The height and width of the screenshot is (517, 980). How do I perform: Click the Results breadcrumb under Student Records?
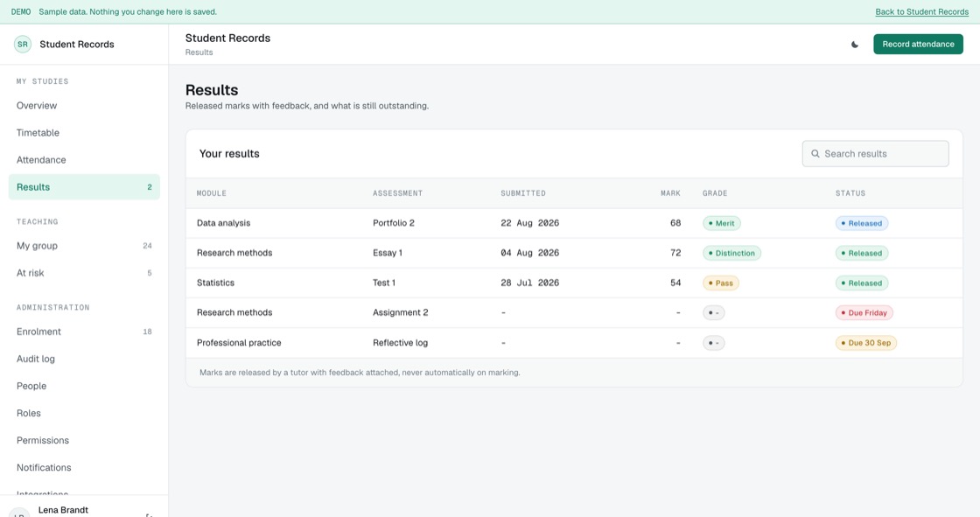click(x=199, y=52)
